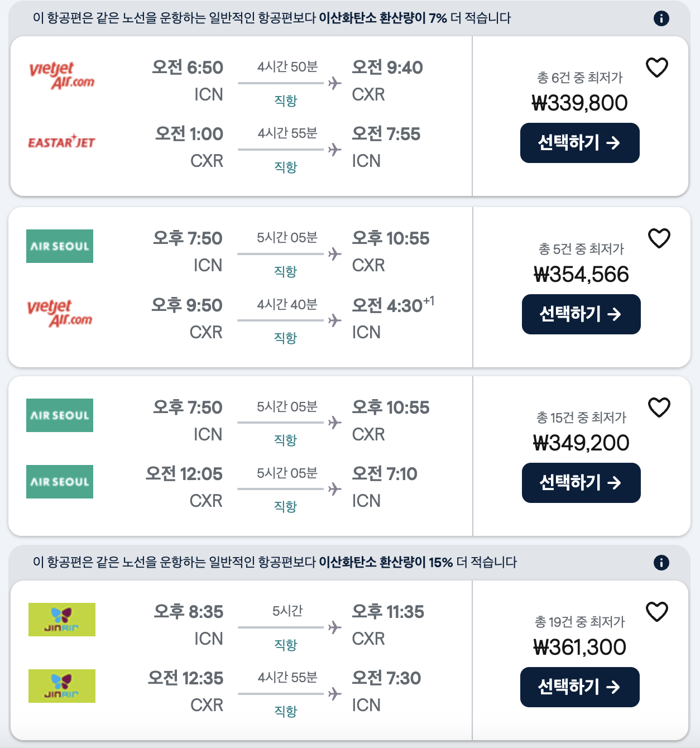This screenshot has height=748, width=700.
Task: Click the 직항 label under the Jin Air departure
Action: click(x=286, y=645)
